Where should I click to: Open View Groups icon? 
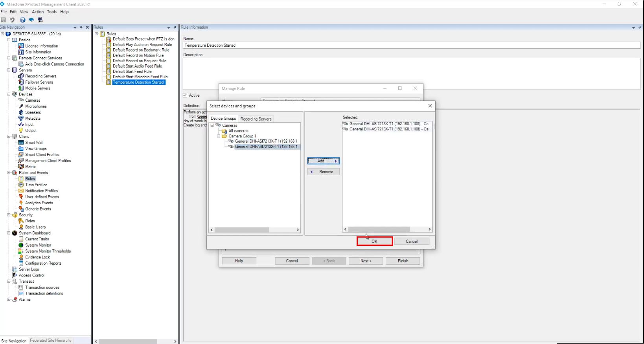click(x=21, y=148)
